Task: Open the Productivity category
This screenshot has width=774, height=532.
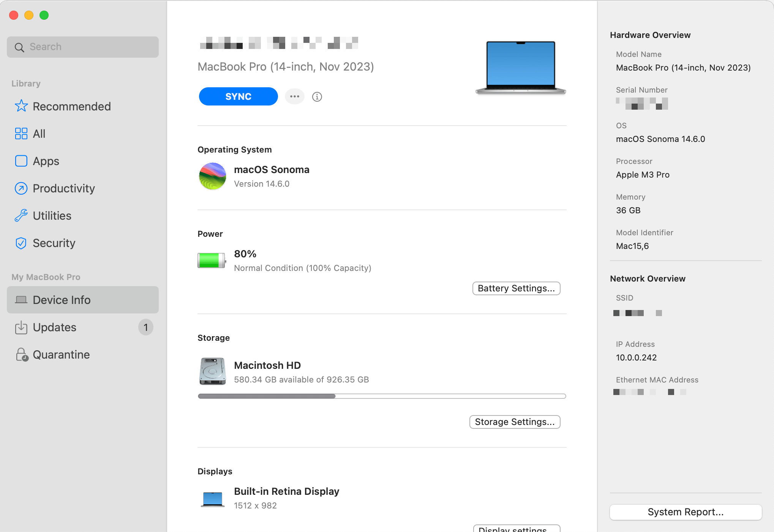Action: pyautogui.click(x=83, y=188)
